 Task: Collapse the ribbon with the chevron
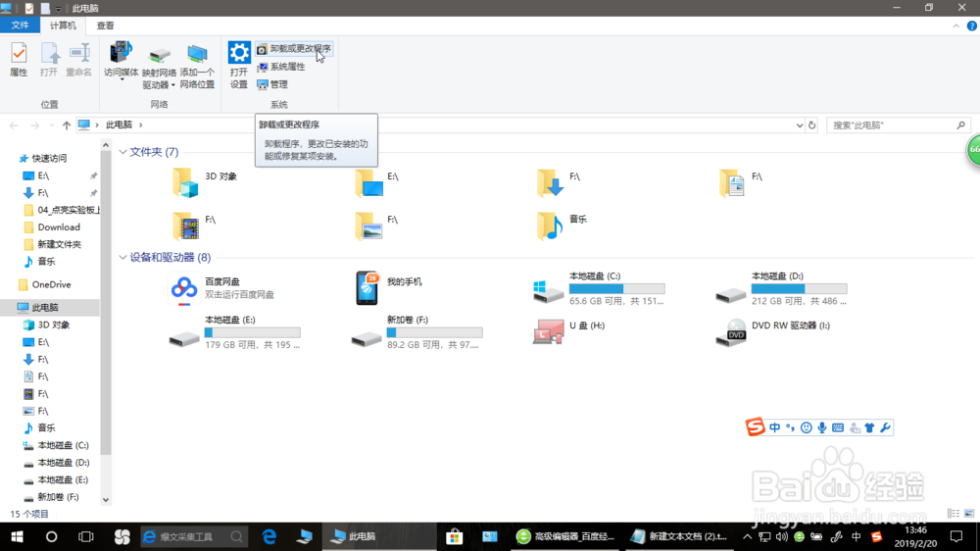coord(956,25)
